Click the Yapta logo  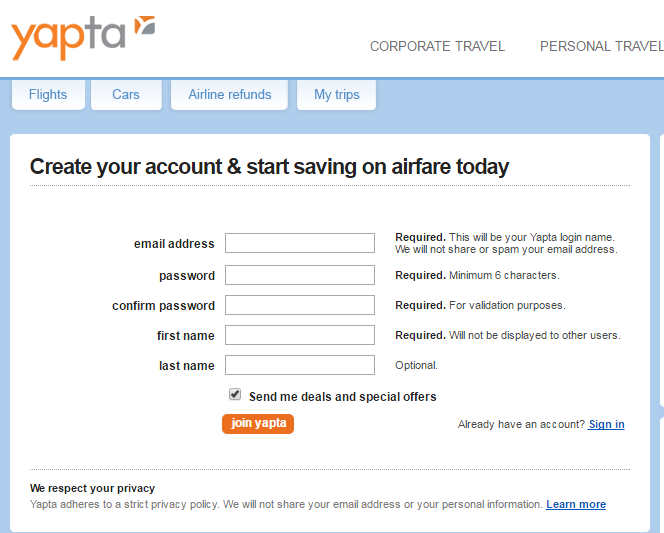(83, 38)
